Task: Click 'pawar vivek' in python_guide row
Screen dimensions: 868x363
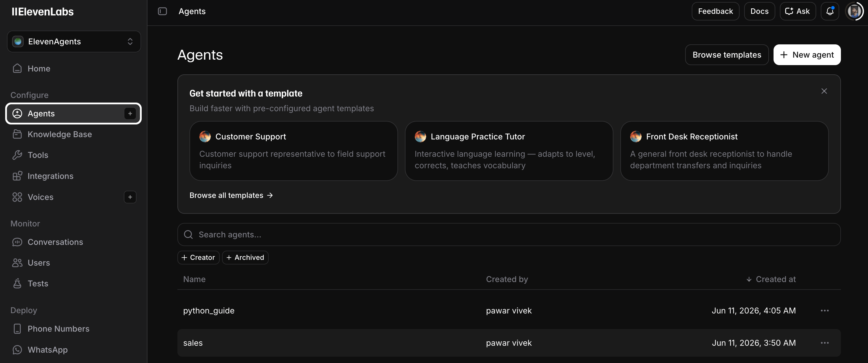Action: [x=509, y=311]
